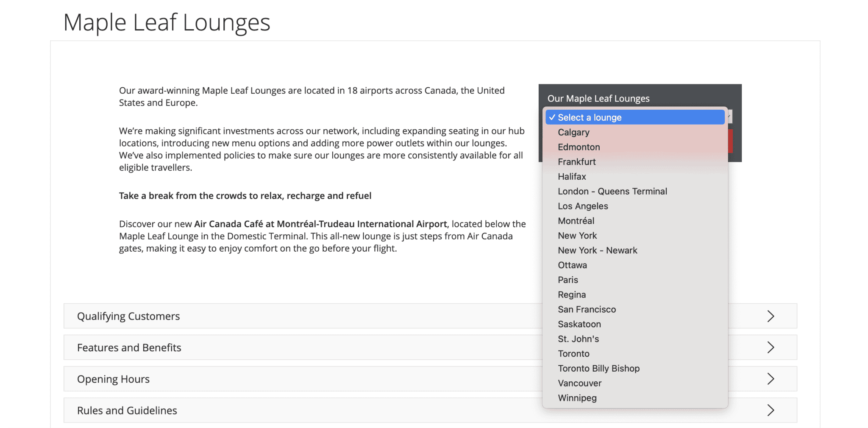Expand the Opening Hours section
The image size is (868, 428).
(113, 378)
